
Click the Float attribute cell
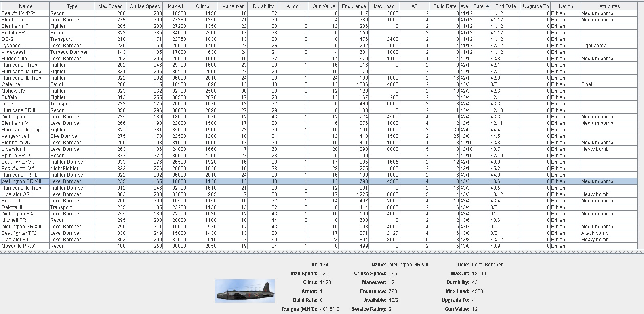609,84
